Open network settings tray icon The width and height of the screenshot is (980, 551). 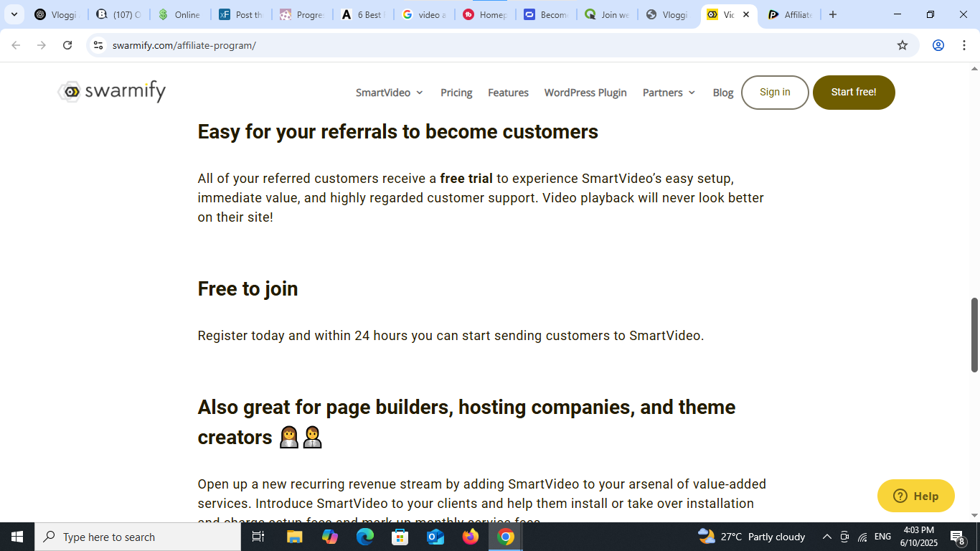862,537
